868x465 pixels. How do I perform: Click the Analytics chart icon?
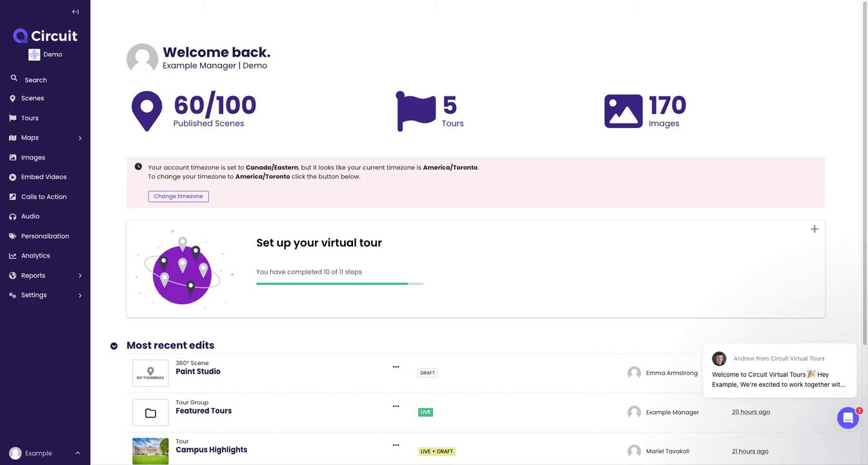point(12,256)
